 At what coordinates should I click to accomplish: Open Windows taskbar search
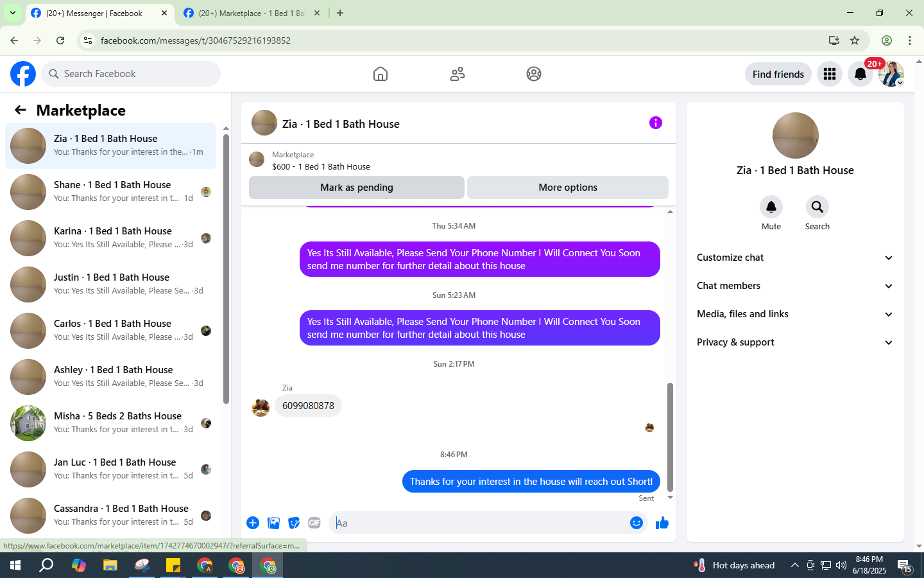(46, 565)
